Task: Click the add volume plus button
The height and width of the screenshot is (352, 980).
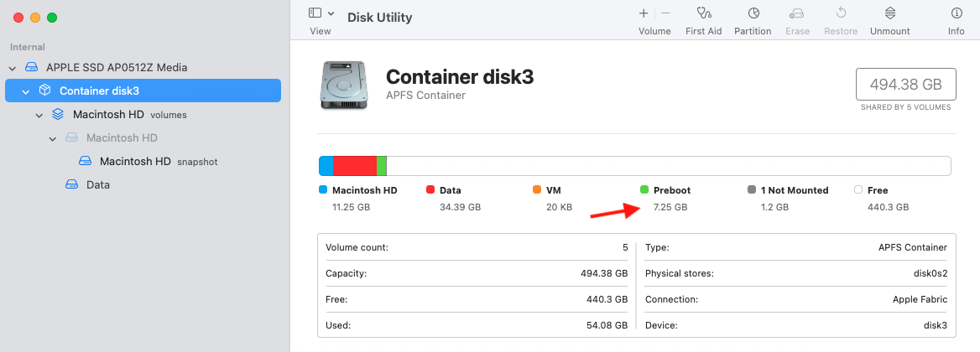Action: (x=644, y=13)
